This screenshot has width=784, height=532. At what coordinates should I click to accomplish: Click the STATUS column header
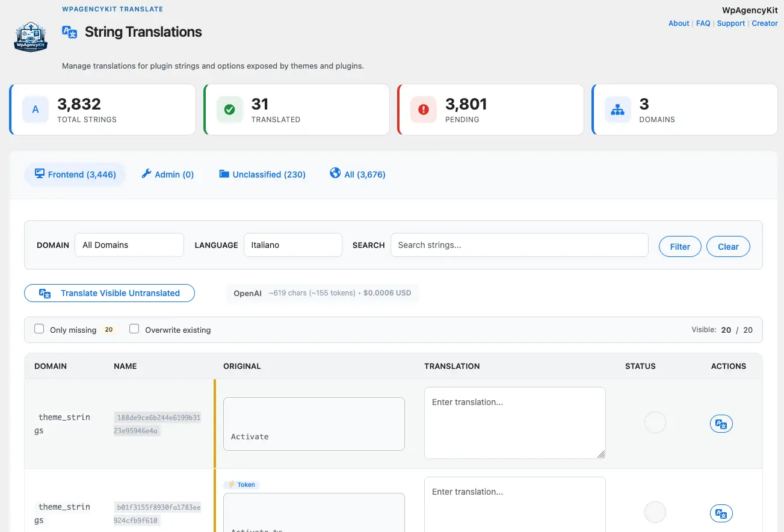click(640, 366)
